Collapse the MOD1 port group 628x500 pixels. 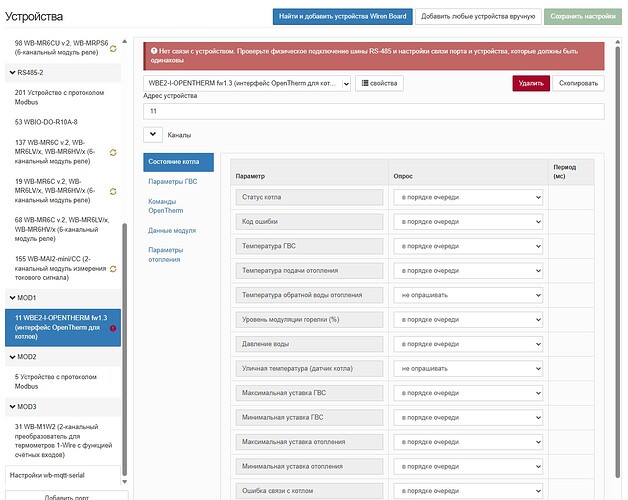coord(12,298)
